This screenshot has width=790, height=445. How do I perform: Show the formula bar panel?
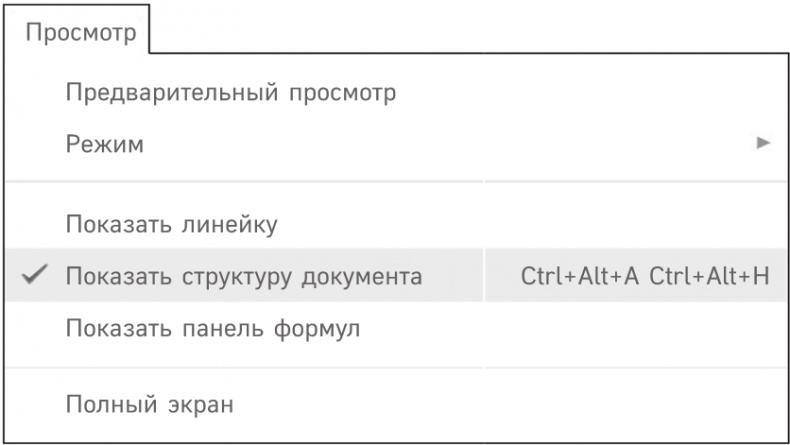click(x=213, y=327)
